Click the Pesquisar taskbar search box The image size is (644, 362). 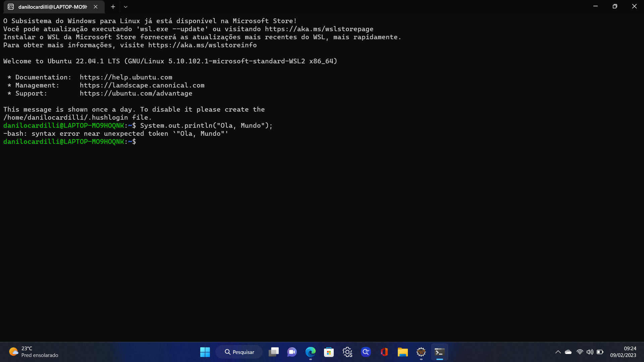(239, 352)
